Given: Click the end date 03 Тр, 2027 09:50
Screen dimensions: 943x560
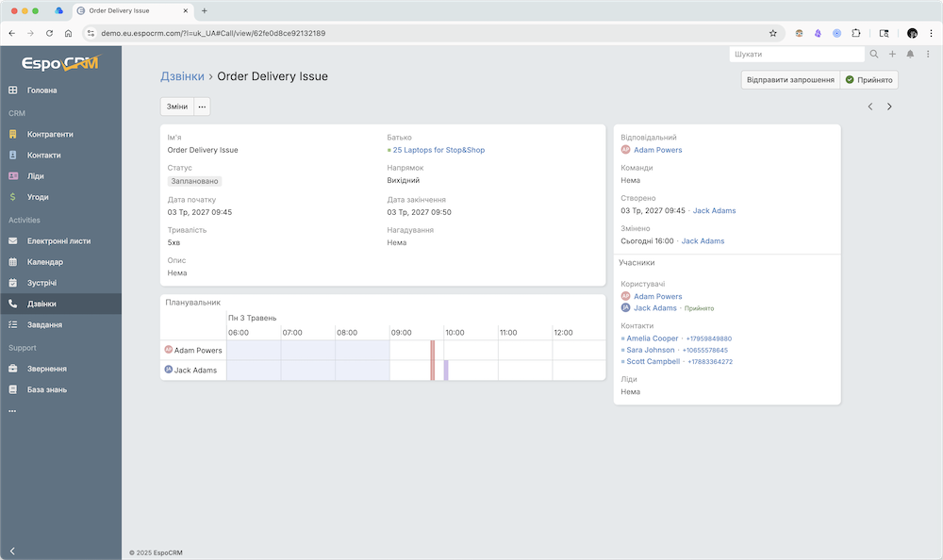Looking at the screenshot, I should (420, 212).
